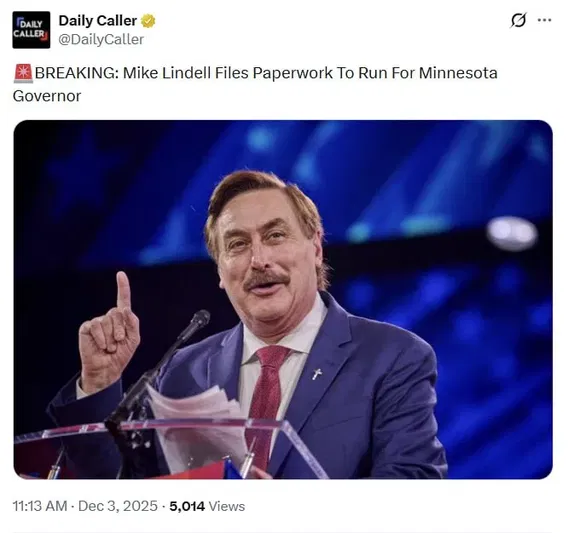This screenshot has height=533, width=568.
Task: Click the red siren emoji
Action: tap(23, 73)
